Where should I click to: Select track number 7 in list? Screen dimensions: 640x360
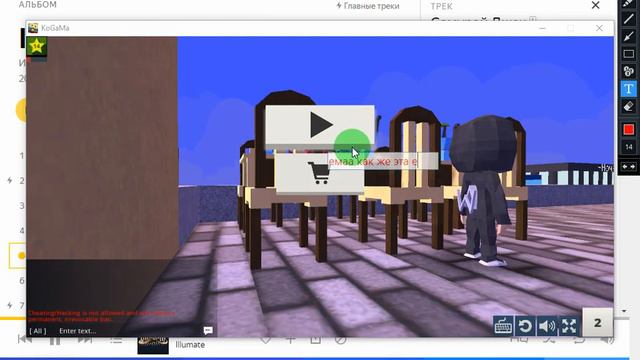click(x=21, y=305)
